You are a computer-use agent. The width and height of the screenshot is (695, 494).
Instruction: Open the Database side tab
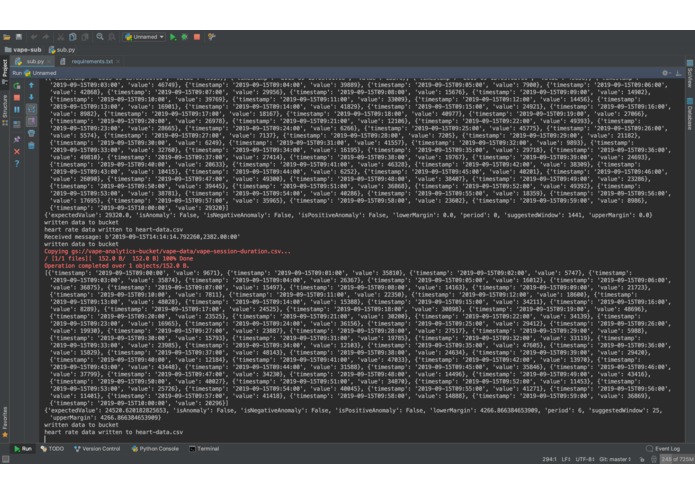point(690,114)
